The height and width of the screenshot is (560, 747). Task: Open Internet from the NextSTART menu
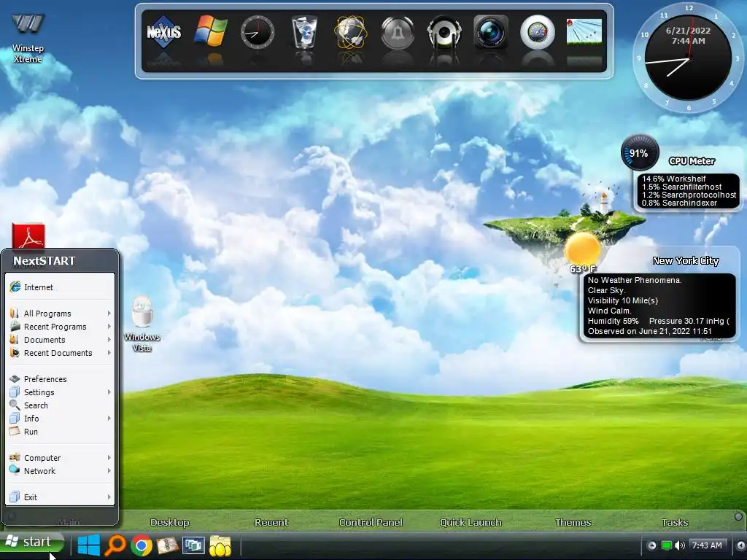click(60, 287)
